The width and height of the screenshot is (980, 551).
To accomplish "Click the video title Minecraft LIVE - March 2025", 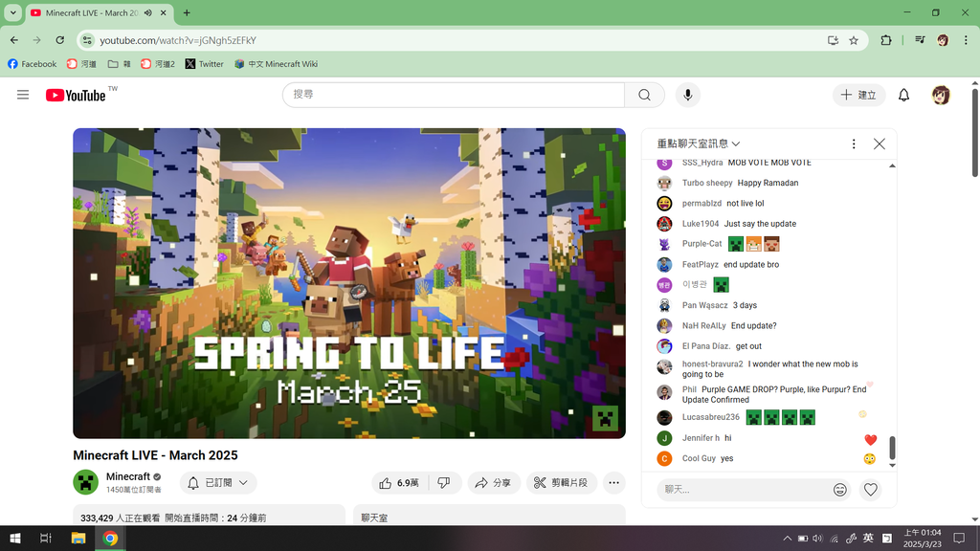I will 155,455.
